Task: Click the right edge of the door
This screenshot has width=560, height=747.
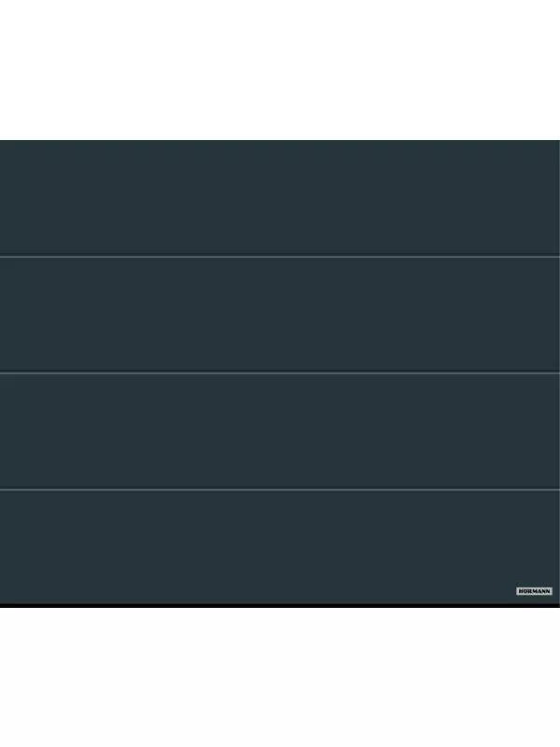Action: click(558, 372)
